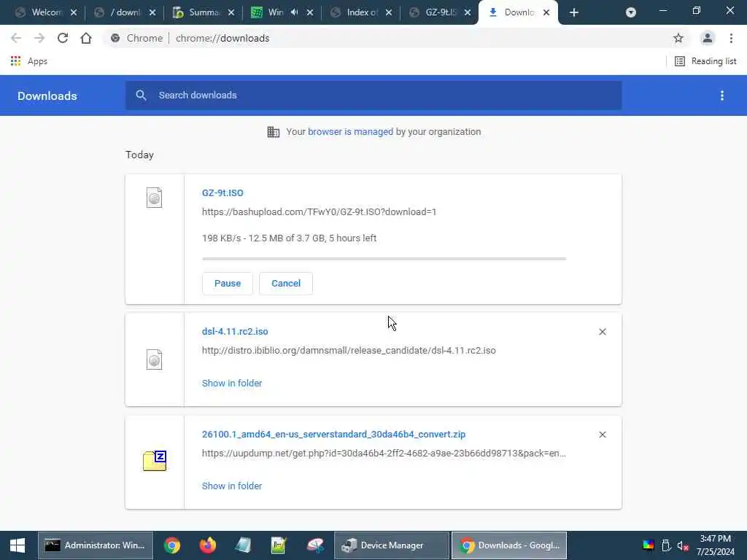Open the Downloads page three-dot menu
This screenshot has height=560, width=747.
point(722,96)
